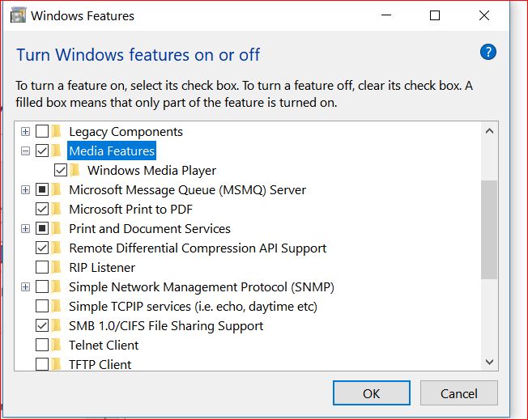Click the Cancel button
Screen dimensions: 528x420
458,393
